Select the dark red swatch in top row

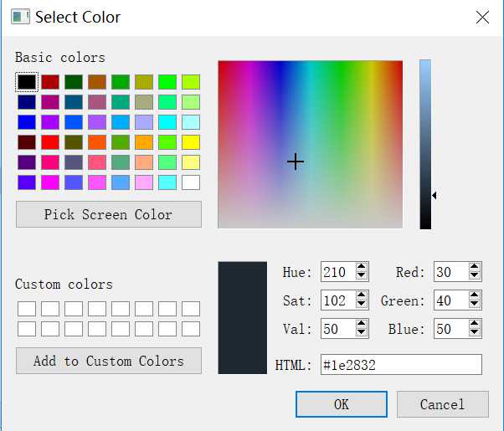click(50, 82)
